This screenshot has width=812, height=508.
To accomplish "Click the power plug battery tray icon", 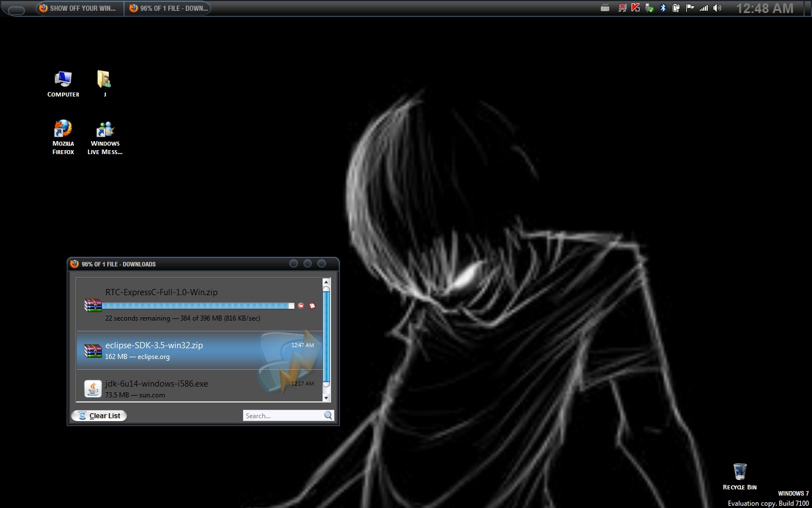I will click(x=676, y=8).
